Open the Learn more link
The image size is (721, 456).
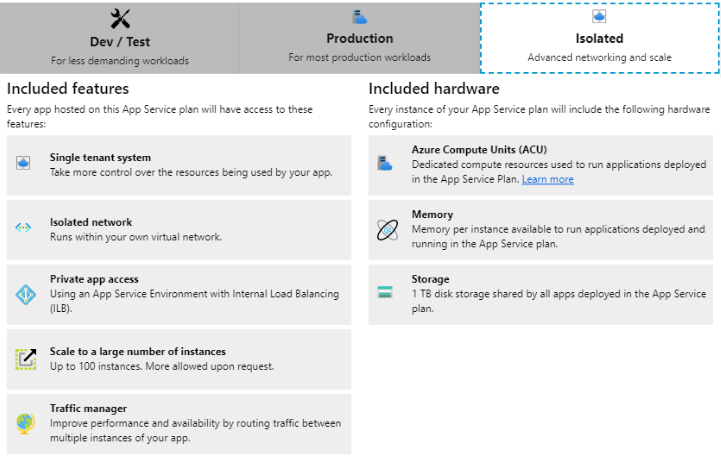click(x=547, y=180)
